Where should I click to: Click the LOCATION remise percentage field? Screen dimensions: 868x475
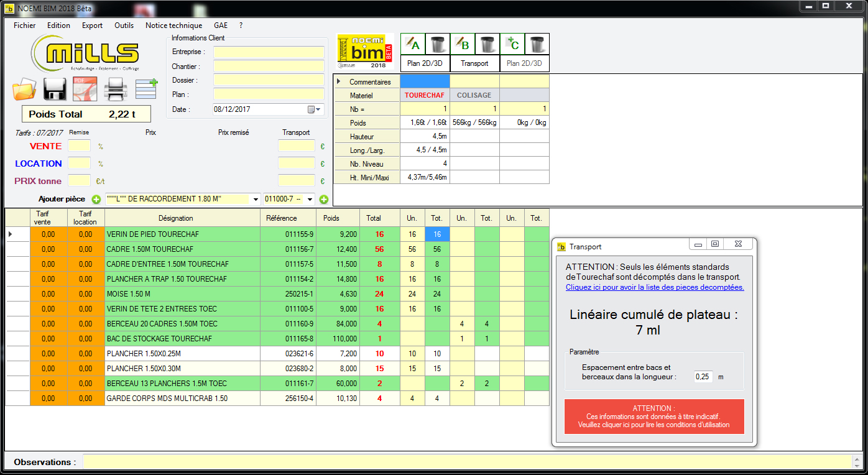pos(79,164)
